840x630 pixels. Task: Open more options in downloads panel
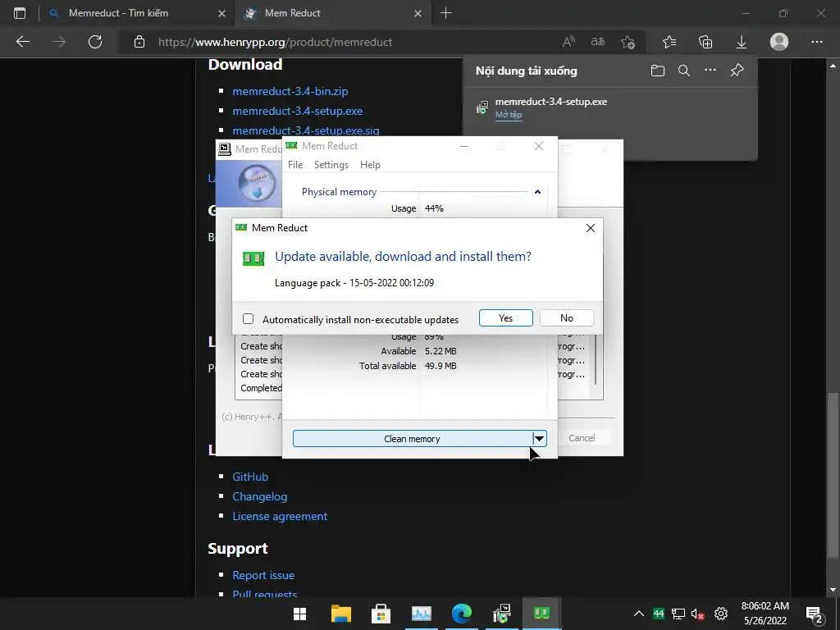[x=710, y=71]
